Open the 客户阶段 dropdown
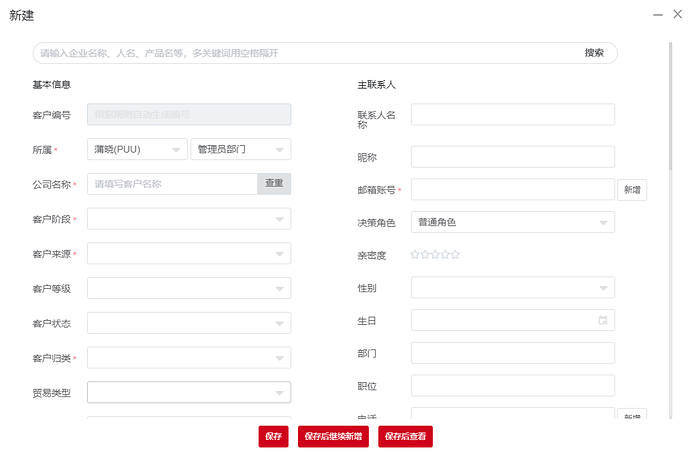The height and width of the screenshot is (456, 690). [189, 218]
